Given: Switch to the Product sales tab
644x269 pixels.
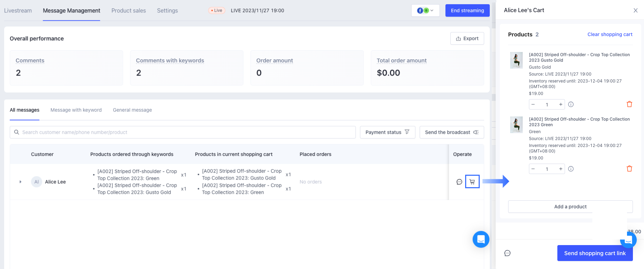Looking at the screenshot, I should tap(129, 10).
